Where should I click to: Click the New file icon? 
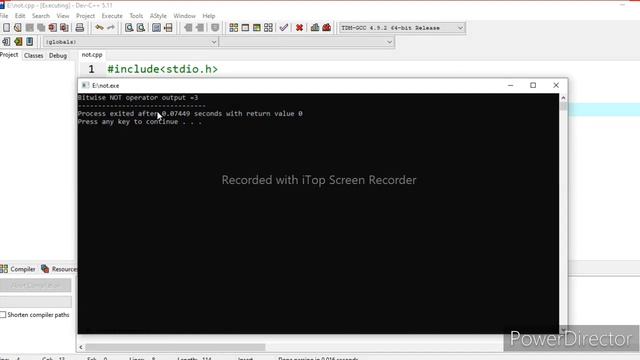click(7, 28)
